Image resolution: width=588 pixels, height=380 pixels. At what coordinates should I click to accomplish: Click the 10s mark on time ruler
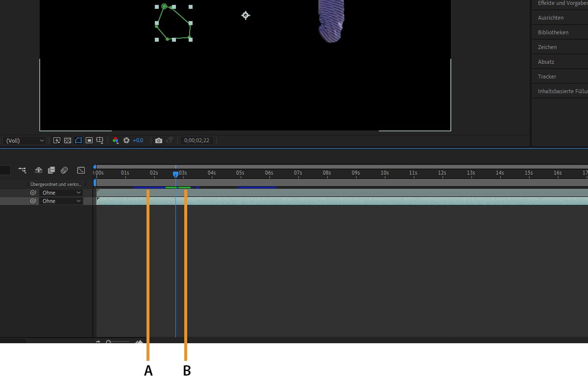(385, 173)
